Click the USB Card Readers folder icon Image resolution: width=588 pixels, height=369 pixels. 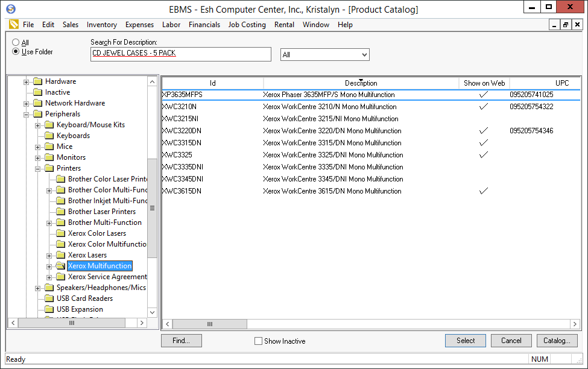[49, 298]
